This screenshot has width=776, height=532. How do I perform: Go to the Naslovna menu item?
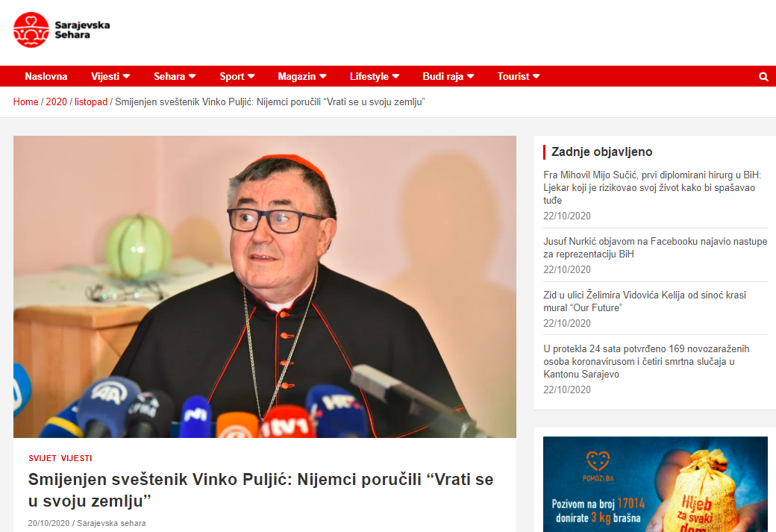click(46, 76)
